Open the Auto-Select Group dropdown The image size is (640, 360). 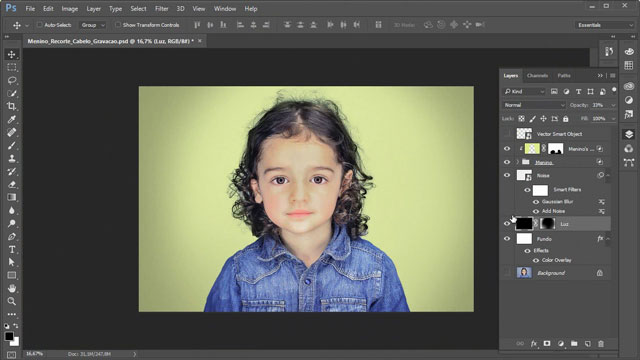pyautogui.click(x=93, y=25)
